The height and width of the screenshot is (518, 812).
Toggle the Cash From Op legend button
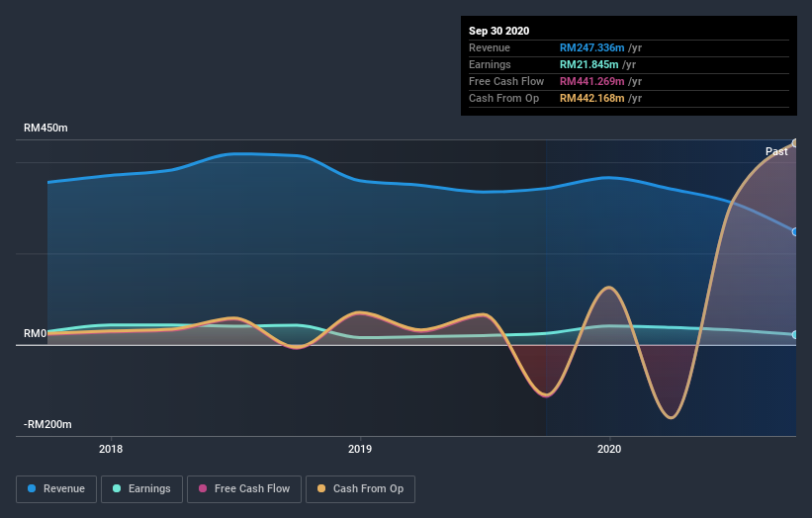point(360,489)
